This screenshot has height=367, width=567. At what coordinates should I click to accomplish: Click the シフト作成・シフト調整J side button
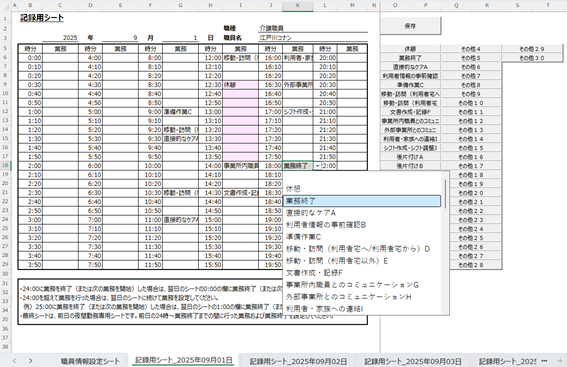410,148
